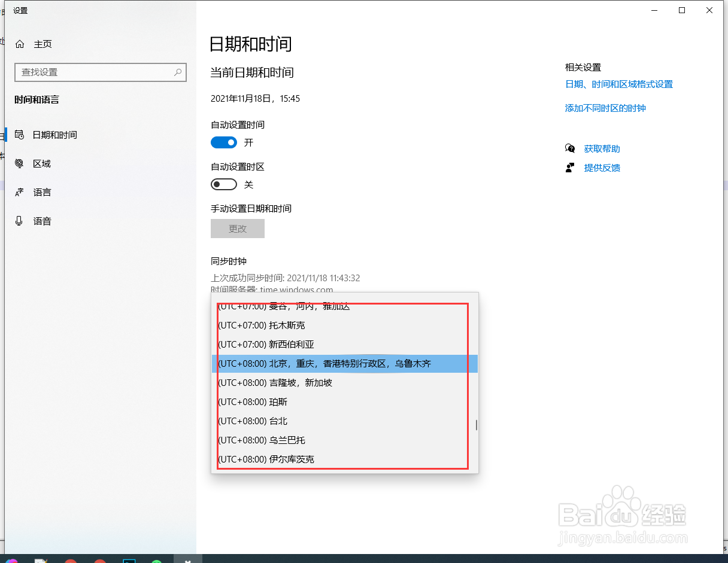728x563 pixels.
Task: Click the search magnifier in 查找设置
Action: [x=178, y=72]
